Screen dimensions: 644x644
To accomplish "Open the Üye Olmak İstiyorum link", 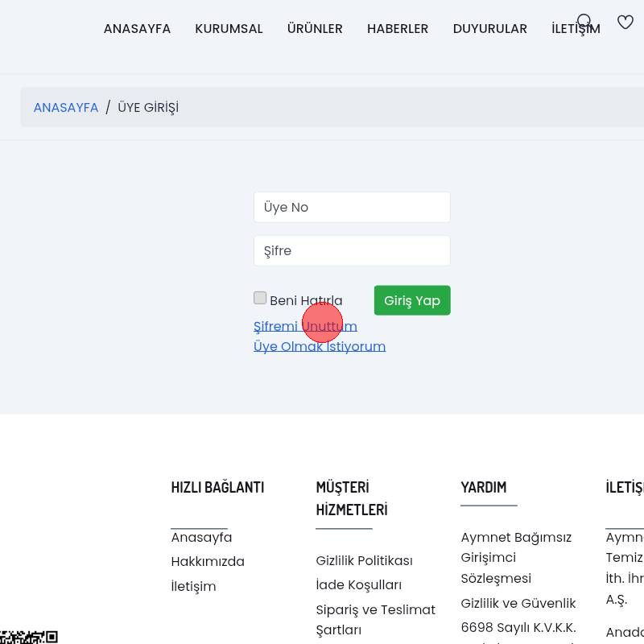I will click(320, 346).
